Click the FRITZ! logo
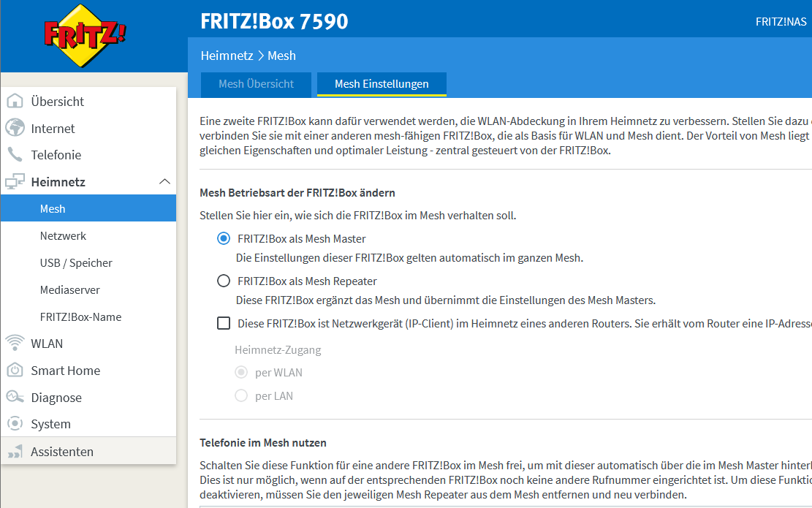 [85, 35]
